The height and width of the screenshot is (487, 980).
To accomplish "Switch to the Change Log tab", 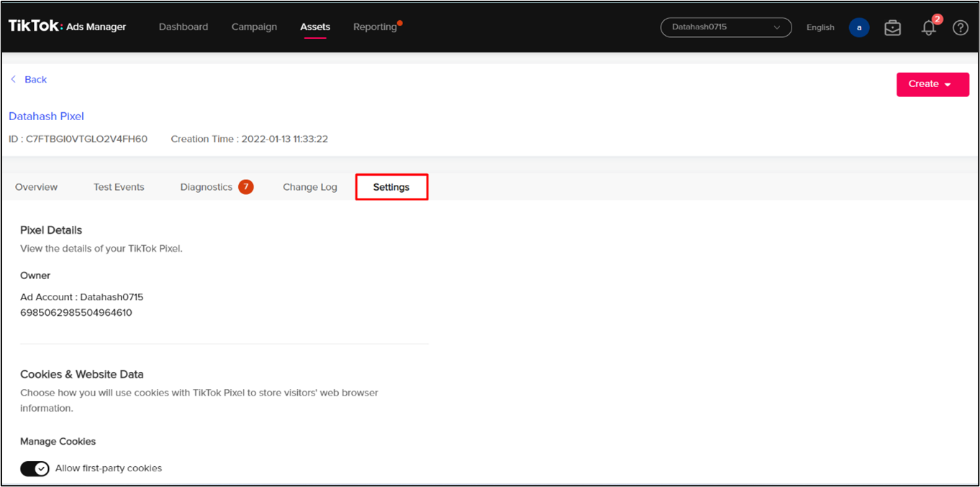I will click(310, 187).
